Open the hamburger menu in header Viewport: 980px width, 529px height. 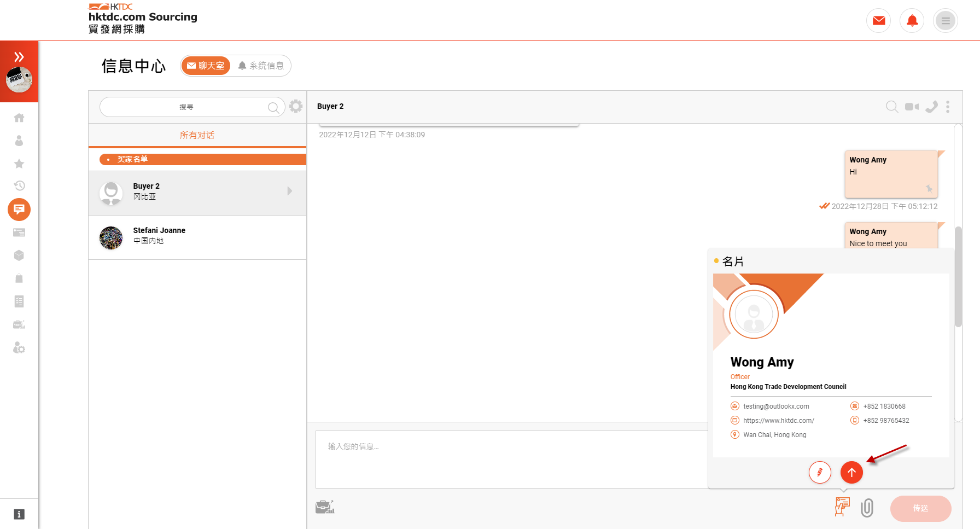(946, 21)
